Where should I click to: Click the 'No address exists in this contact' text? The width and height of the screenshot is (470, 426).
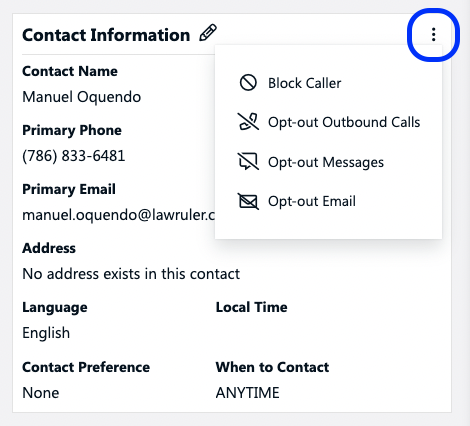[131, 274]
